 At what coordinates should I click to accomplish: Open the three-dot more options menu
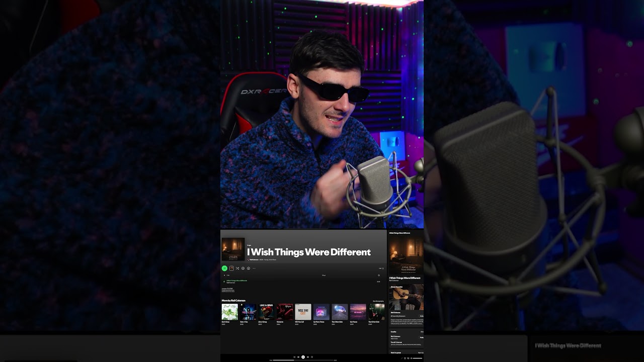coord(254,268)
